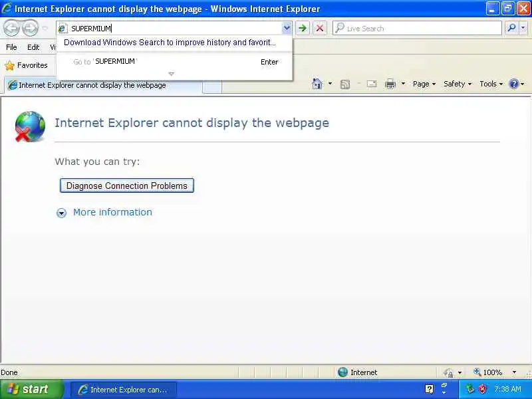Screen dimensions: 532x399
Task: Click the IE logo in title bar
Action: click(7, 9)
